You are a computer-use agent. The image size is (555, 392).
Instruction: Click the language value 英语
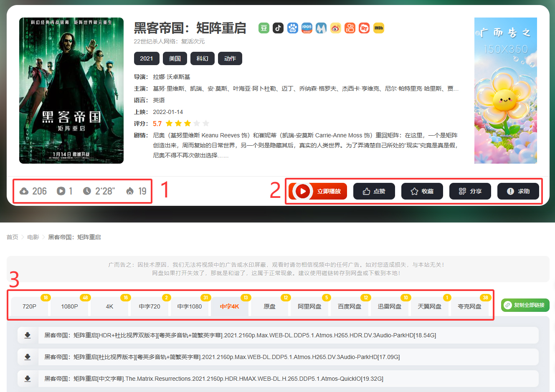tap(159, 100)
